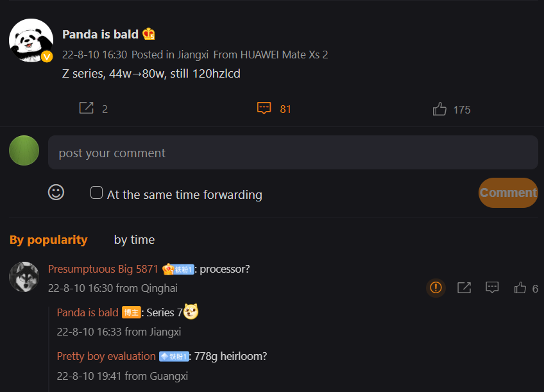View the panda profile avatar
Image resolution: width=544 pixels, height=392 pixels.
30,40
